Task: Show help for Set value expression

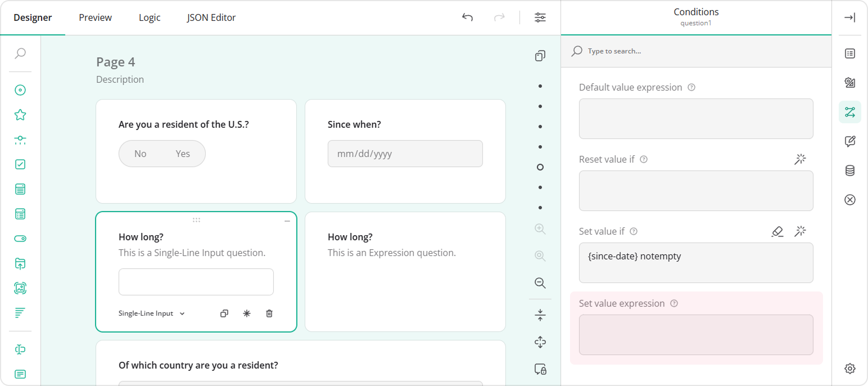Action: pyautogui.click(x=674, y=304)
